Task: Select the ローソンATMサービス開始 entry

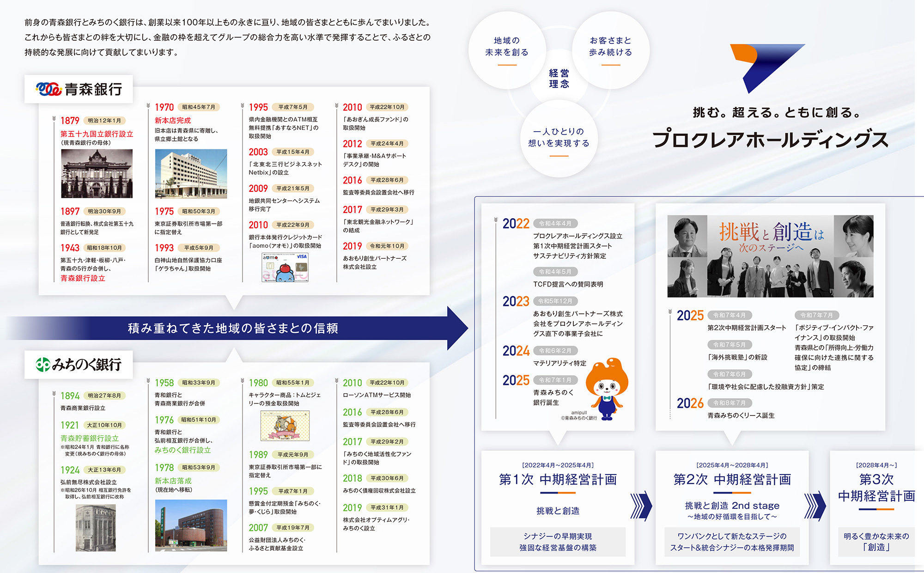Action: coord(377,395)
